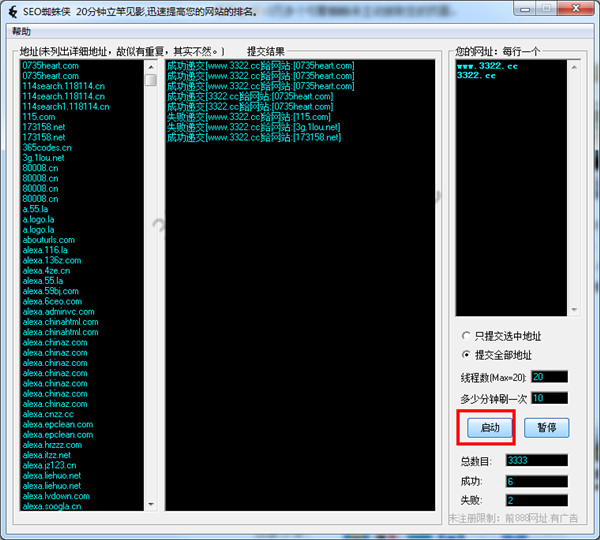This screenshot has height=540, width=600.
Task: Select alexa.adminvc.com in address list
Action: coord(58,312)
